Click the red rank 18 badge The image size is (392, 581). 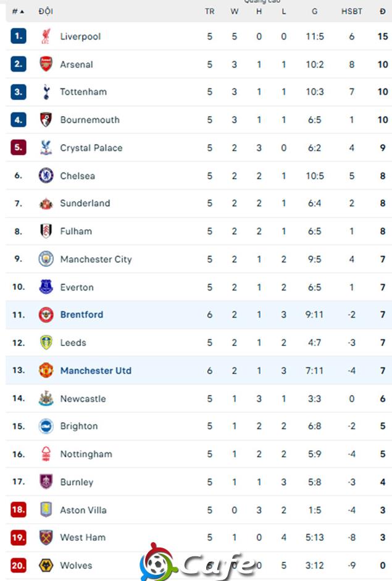tap(19, 509)
